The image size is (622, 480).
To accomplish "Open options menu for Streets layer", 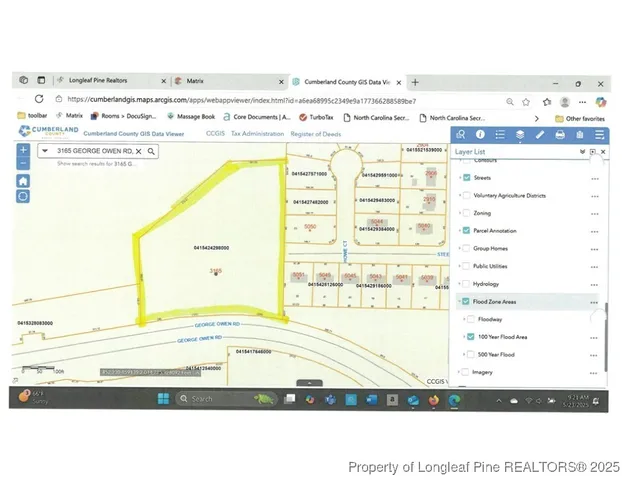I will (x=595, y=178).
